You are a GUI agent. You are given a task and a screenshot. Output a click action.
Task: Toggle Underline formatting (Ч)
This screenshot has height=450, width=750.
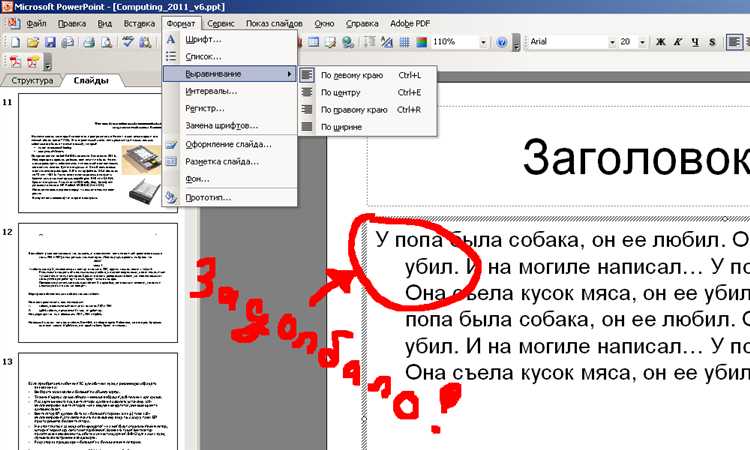[695, 42]
